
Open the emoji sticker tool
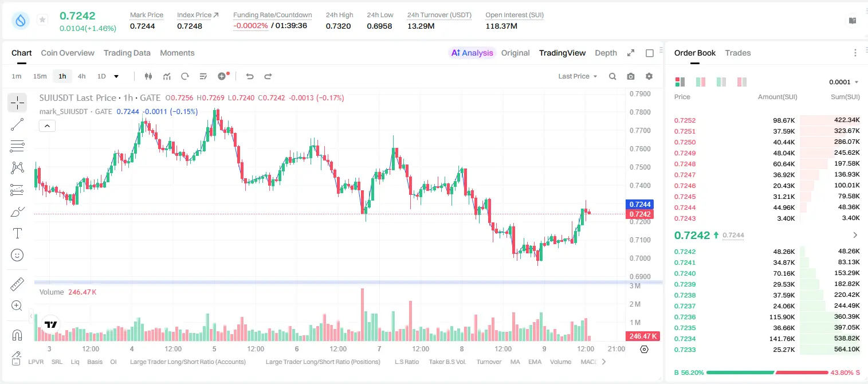[17, 255]
